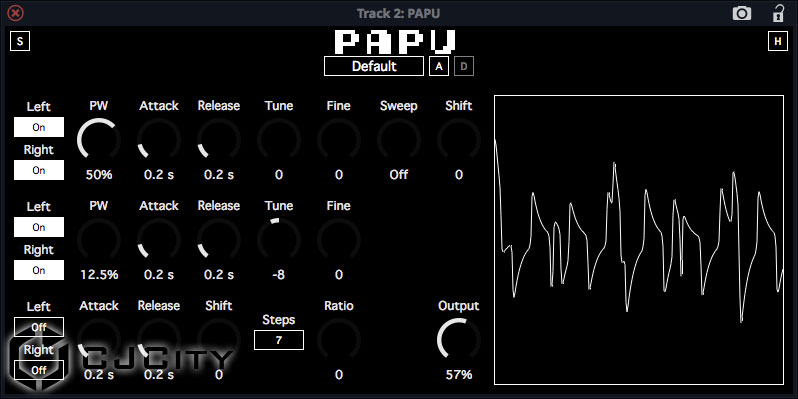Viewport: 798px width, 399px height.
Task: Enable third channel Left Off switch
Action: click(39, 327)
